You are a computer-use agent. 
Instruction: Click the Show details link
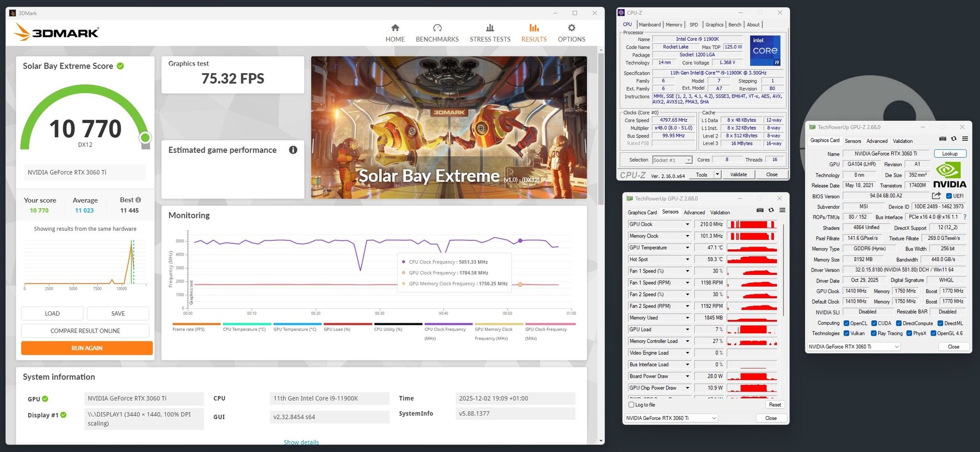[301, 442]
